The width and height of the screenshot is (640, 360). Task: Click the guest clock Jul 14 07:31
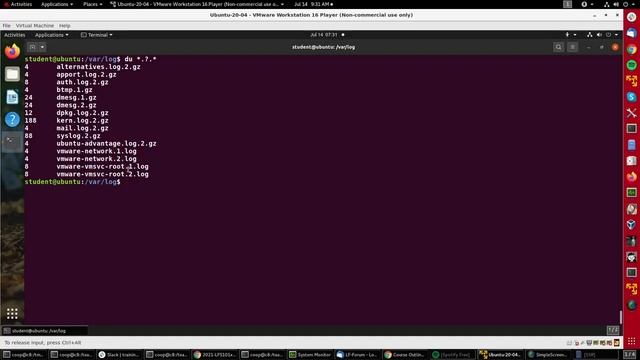click(324, 35)
